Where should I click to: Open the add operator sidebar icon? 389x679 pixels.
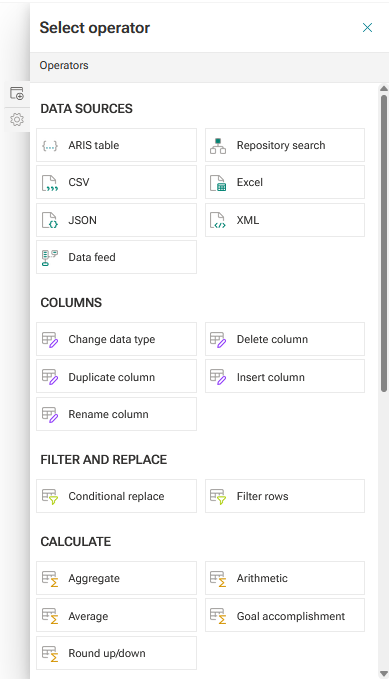17,93
